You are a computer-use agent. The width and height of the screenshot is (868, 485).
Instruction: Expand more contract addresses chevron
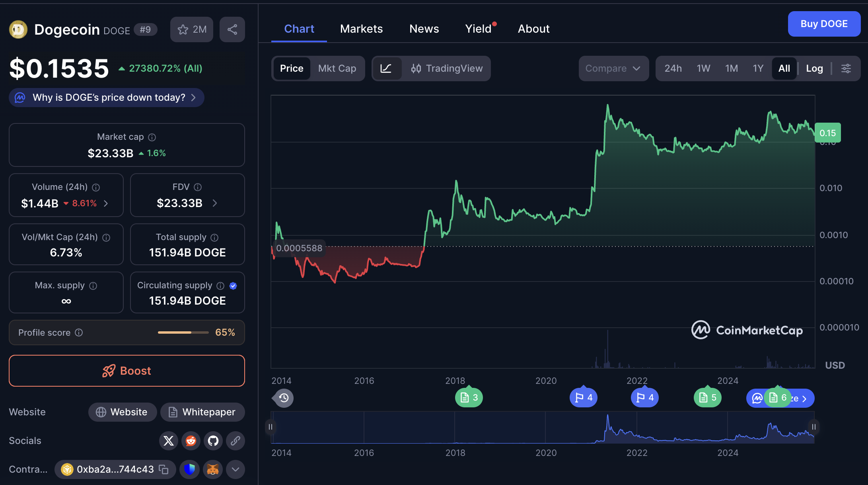pos(235,469)
